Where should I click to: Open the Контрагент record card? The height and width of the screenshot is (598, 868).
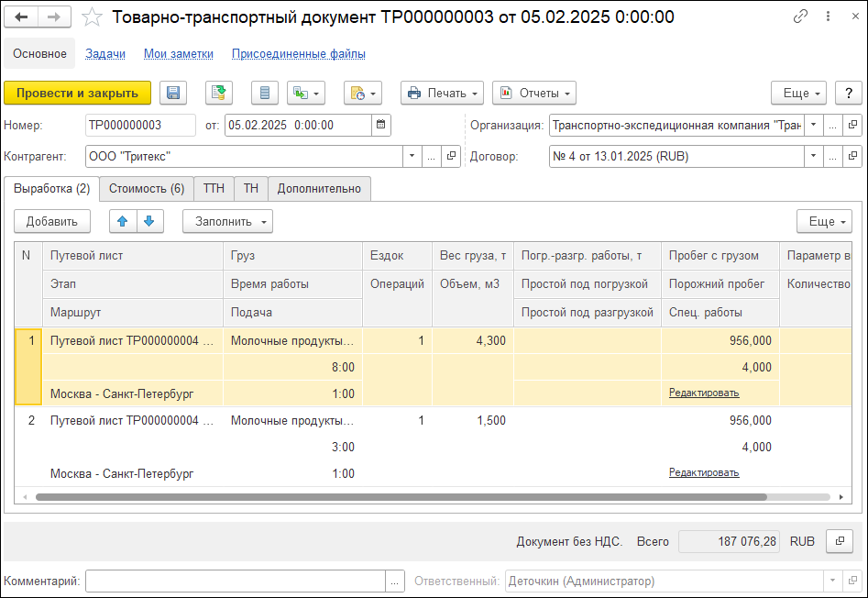pos(451,156)
